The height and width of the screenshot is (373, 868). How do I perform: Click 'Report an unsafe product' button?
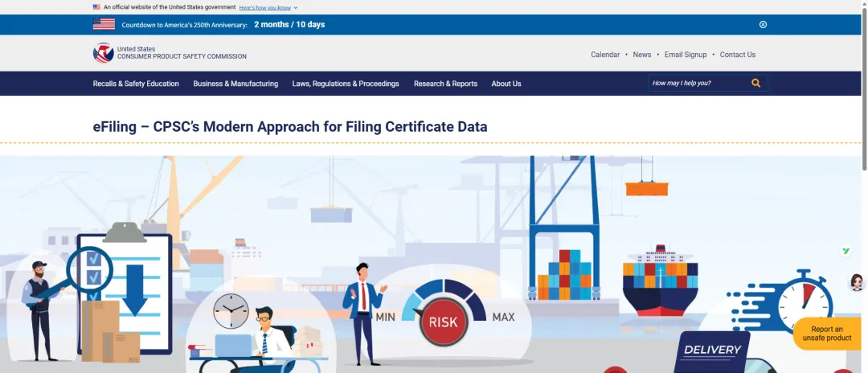(x=827, y=334)
